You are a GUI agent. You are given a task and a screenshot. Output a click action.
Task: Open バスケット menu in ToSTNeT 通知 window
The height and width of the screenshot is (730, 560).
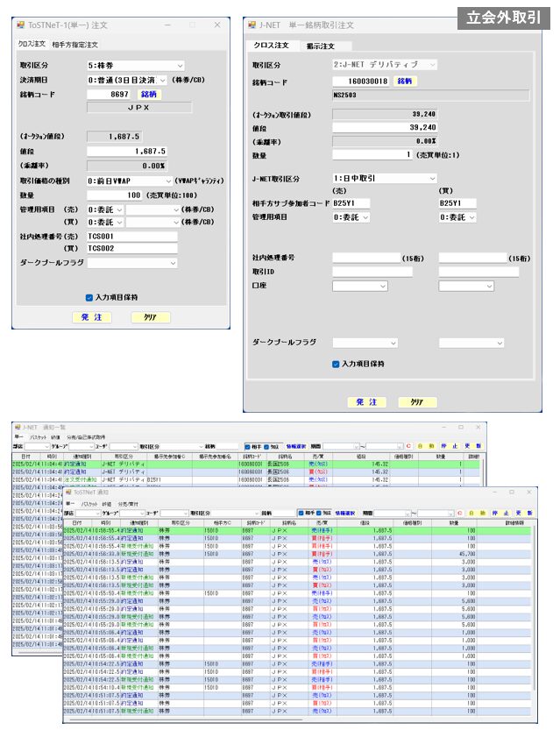click(x=89, y=504)
